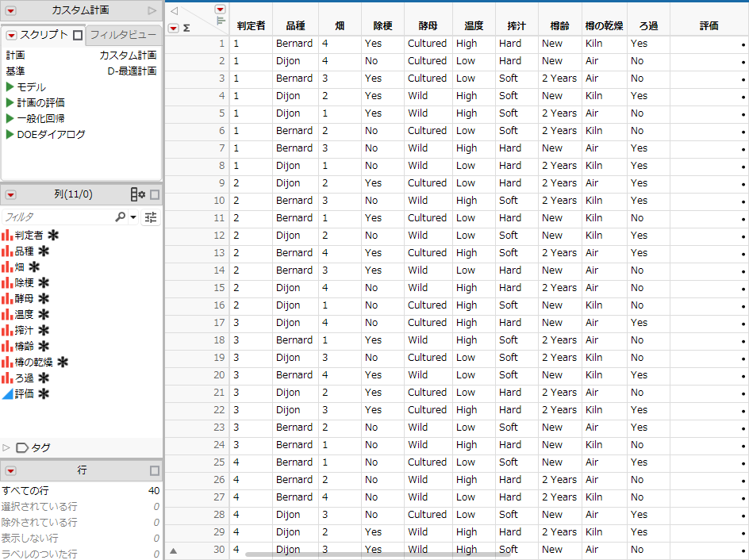Click the asterisk property icon beside 判定者
Screen dimensions: 749x560
[x=53, y=235]
